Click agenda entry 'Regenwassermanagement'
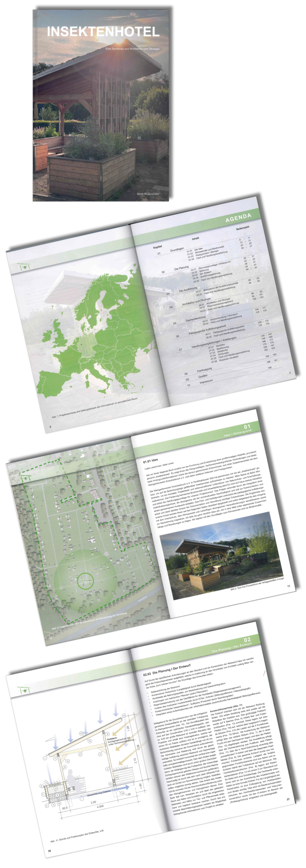Image resolution: width=306 pixels, height=868 pixels. [x=220, y=304]
